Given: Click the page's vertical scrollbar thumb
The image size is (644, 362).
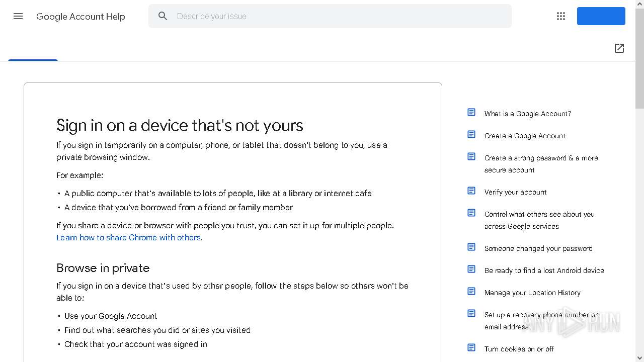Looking at the screenshot, I should [639, 58].
